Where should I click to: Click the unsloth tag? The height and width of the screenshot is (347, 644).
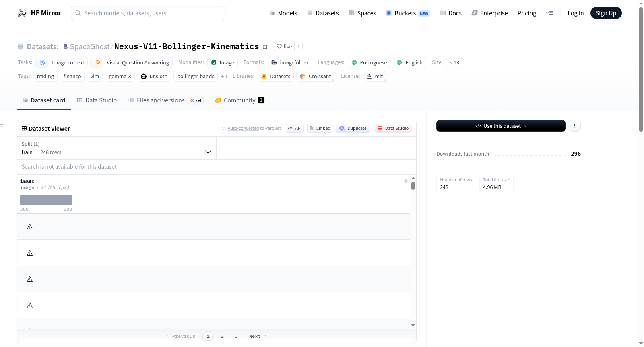(154, 76)
